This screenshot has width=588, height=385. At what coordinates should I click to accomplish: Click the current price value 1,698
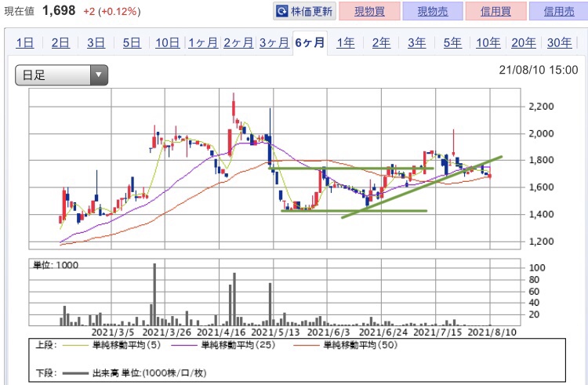(59, 10)
